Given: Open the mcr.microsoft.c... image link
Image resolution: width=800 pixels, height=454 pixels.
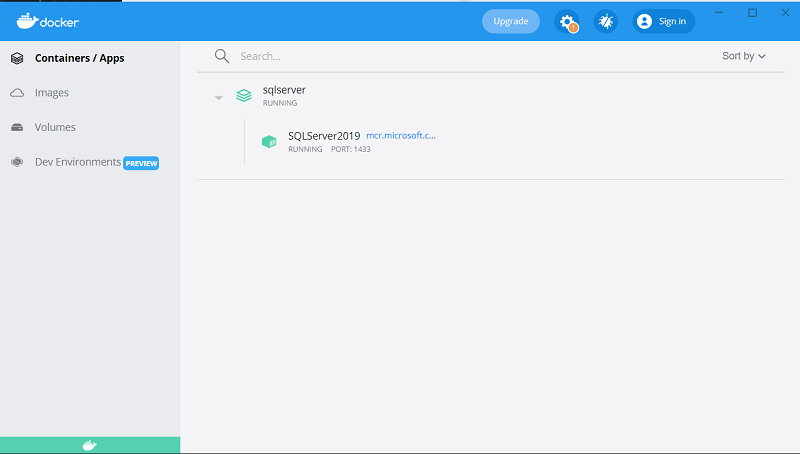Looking at the screenshot, I should pyautogui.click(x=401, y=135).
